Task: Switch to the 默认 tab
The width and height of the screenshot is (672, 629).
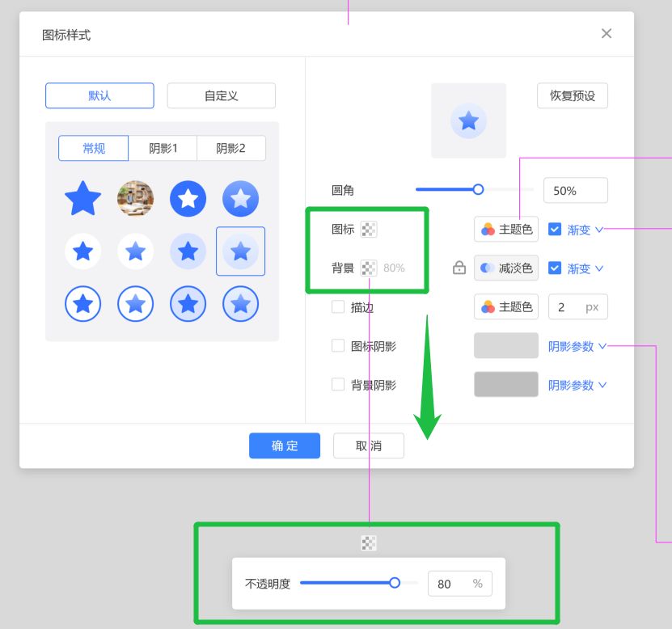Action: click(99, 95)
